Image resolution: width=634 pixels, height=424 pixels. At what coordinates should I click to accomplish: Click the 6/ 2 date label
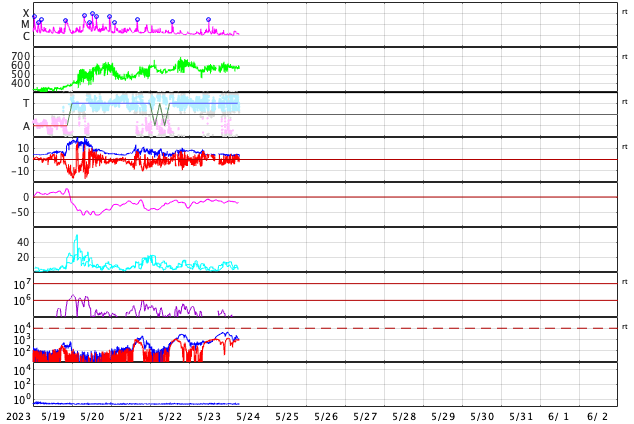click(597, 416)
